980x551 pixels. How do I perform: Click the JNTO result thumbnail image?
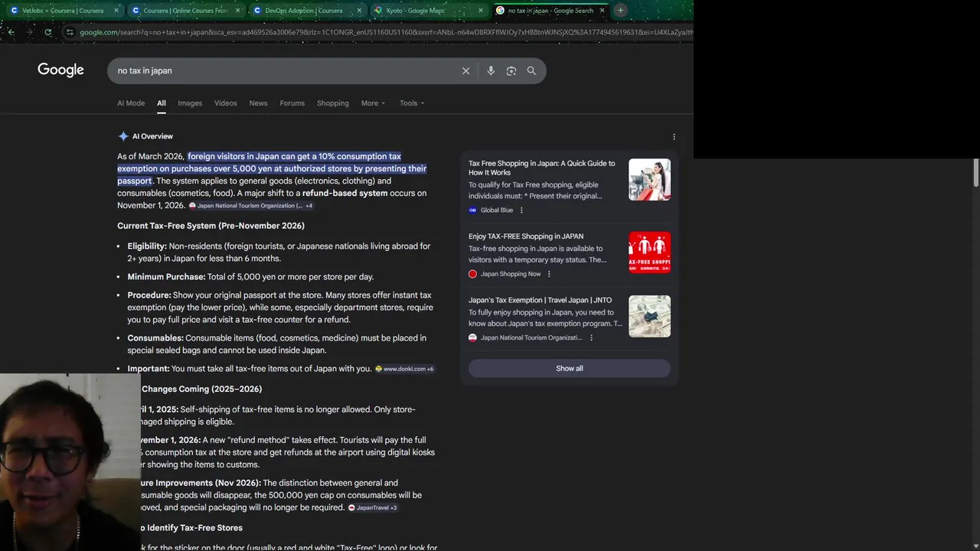click(x=649, y=316)
